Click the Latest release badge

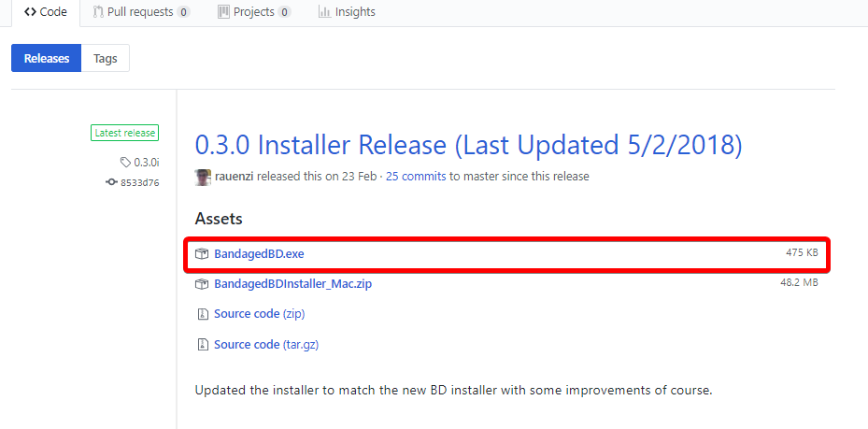[x=124, y=133]
